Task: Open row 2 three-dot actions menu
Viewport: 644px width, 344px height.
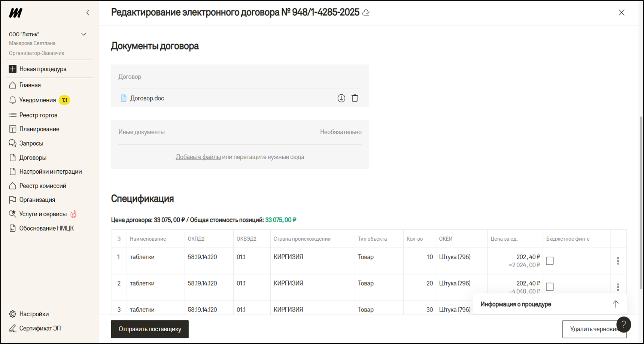Action: [x=618, y=287]
